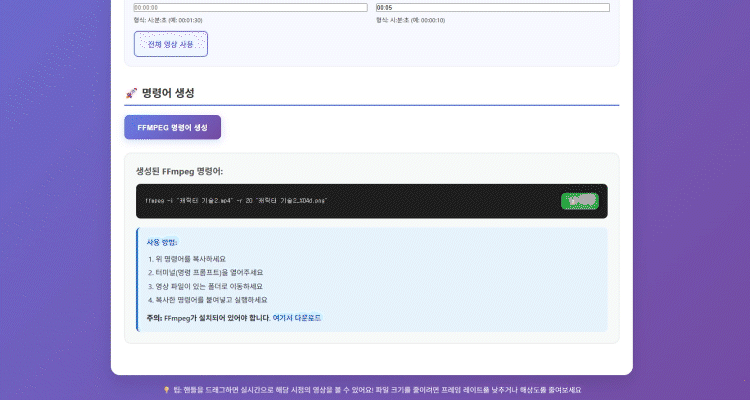Viewport: 750px width, 400px height.
Task: Click the lightbulb tip icon in the footer
Action: (165, 390)
